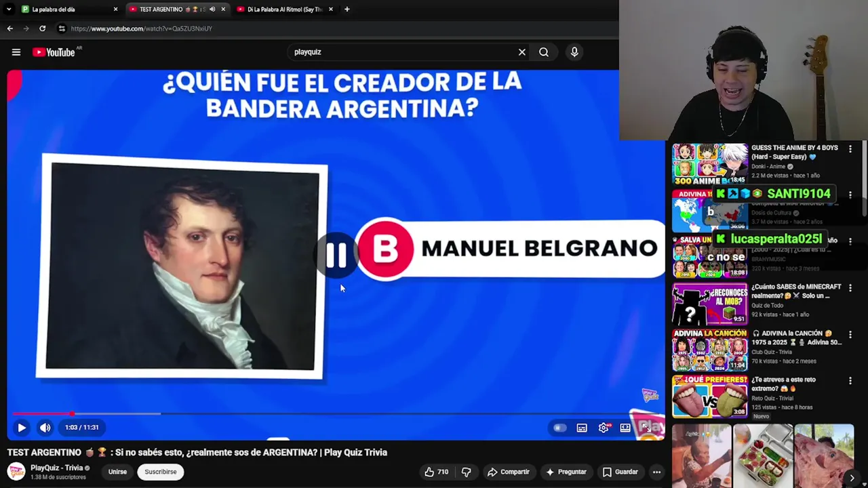Click the Unirse button

click(117, 472)
